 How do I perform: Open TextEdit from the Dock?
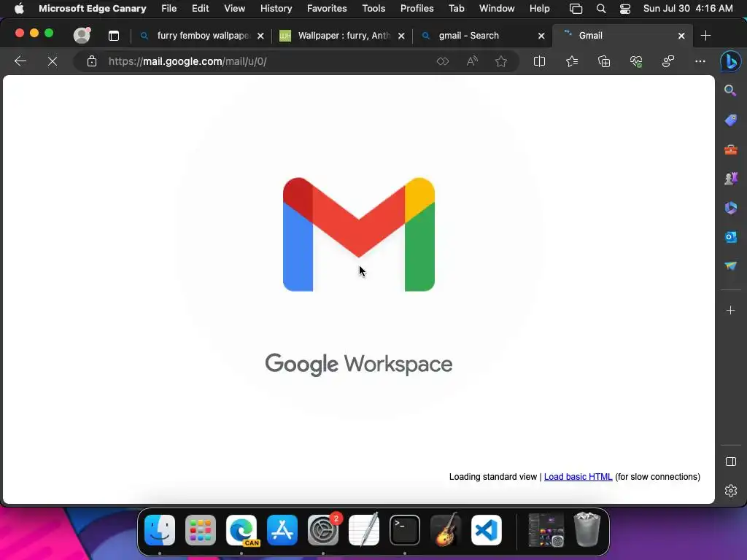pos(364,530)
